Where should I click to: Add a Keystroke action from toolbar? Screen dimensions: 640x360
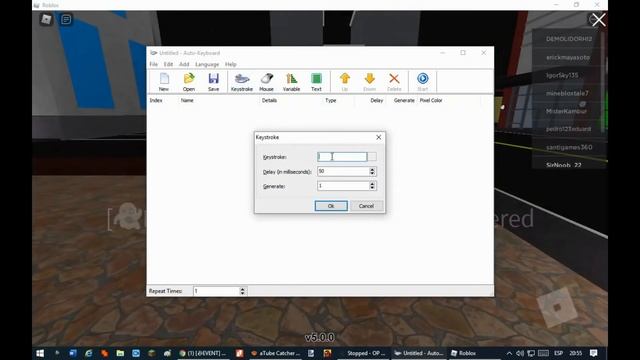click(x=242, y=82)
